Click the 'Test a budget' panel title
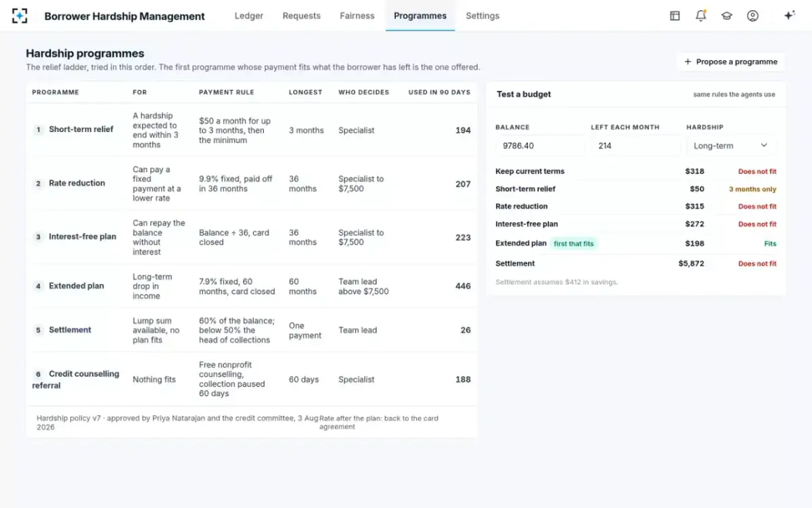 tap(524, 94)
